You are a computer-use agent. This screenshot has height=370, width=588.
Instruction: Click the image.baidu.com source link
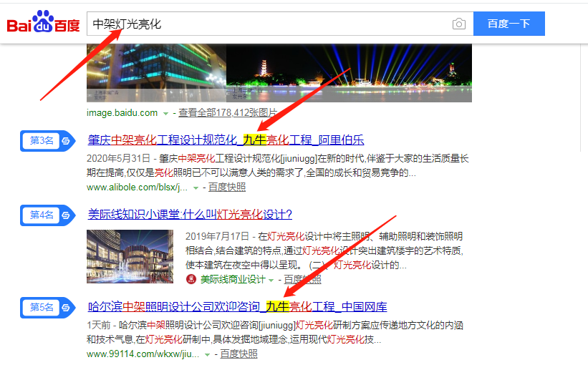pyautogui.click(x=122, y=113)
